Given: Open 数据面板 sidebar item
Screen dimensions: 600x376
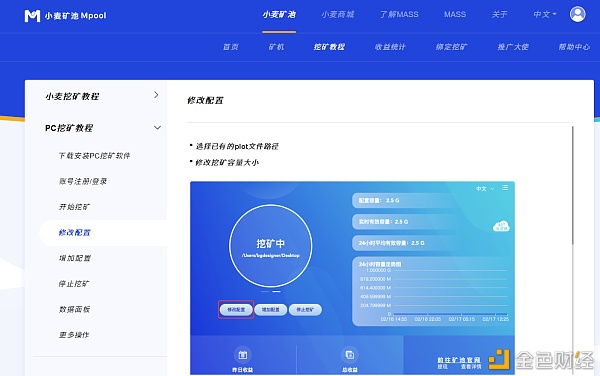Looking at the screenshot, I should [74, 309].
